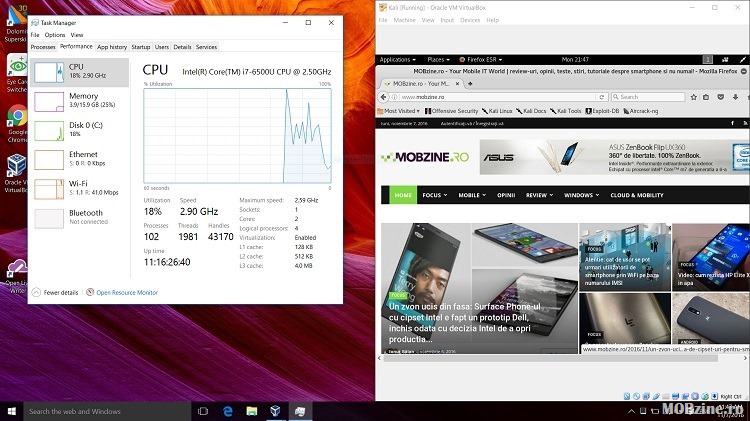Reload page with Firefox refresh icon
This screenshot has width=750, height=421.
602,97
